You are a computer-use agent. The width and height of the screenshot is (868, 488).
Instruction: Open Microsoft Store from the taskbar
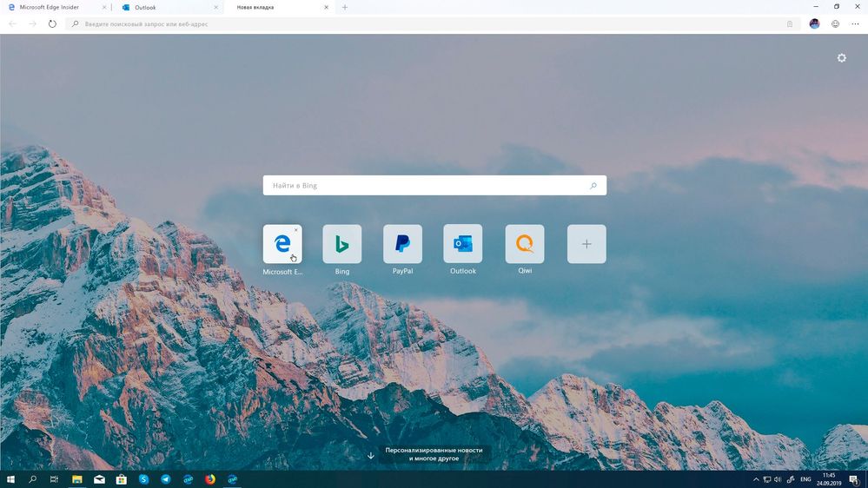tap(122, 479)
